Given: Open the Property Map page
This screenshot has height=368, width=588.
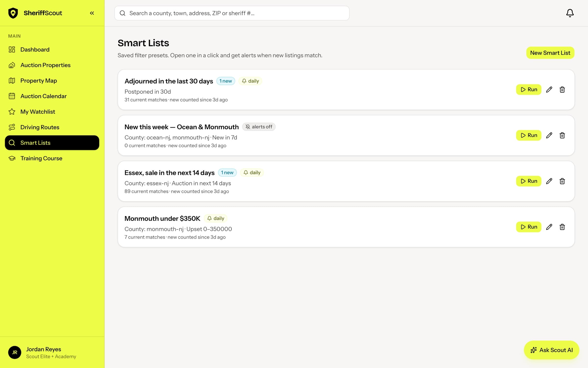Looking at the screenshot, I should coord(52,80).
